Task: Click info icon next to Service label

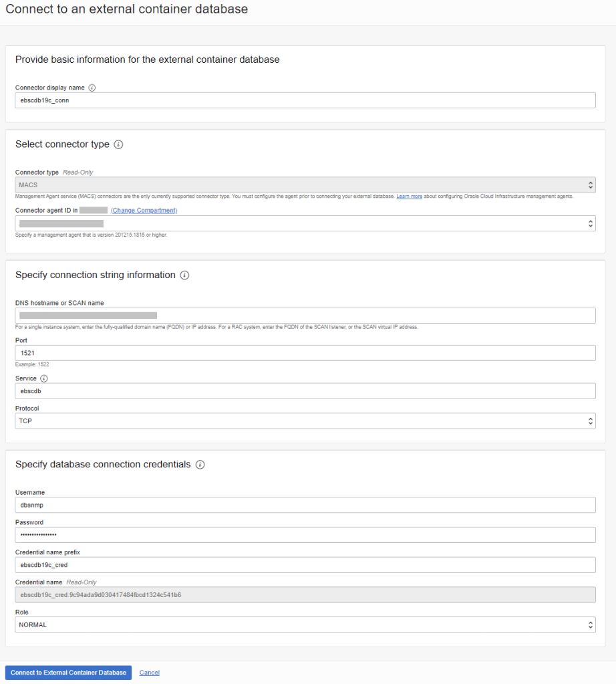Action: tap(43, 378)
